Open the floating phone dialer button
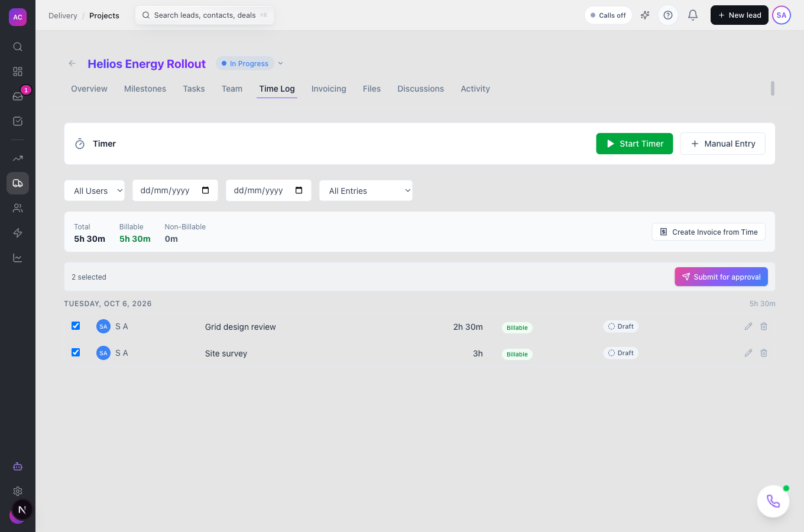Screen dimensions: 804x532 tap(773, 501)
